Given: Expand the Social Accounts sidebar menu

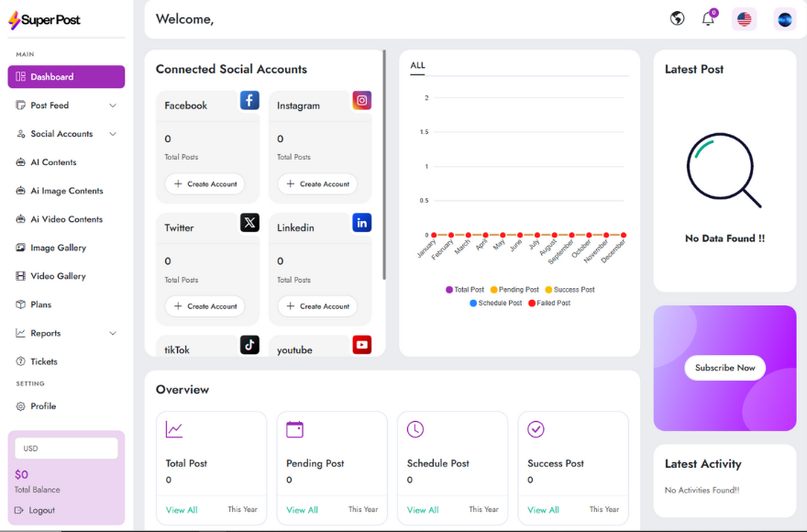Looking at the screenshot, I should point(66,134).
